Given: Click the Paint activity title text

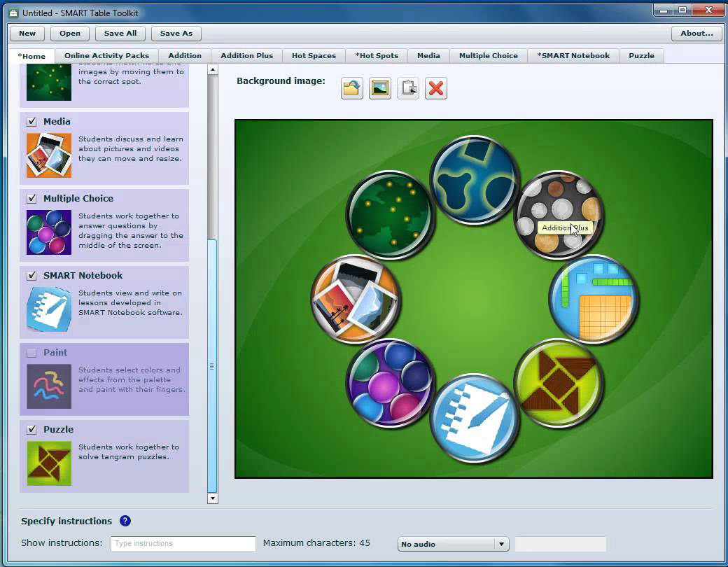Looking at the screenshot, I should [55, 353].
